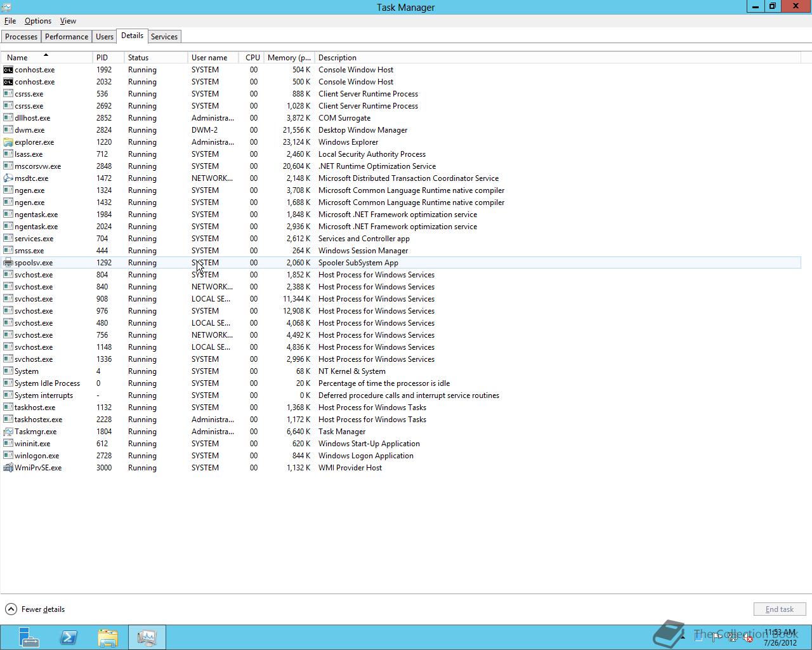The width and height of the screenshot is (812, 650).
Task: Select ngentask.exe with PID 1984
Action: [x=401, y=215]
